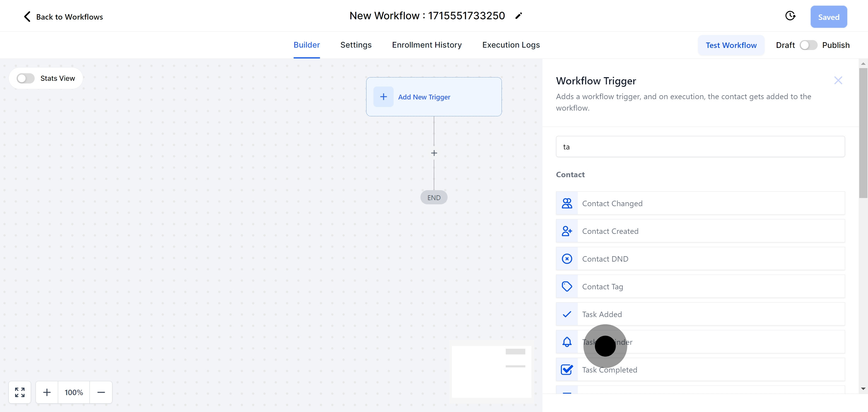Click the Contact Created person-plus icon
This screenshot has height=412, width=868.
(x=567, y=231)
